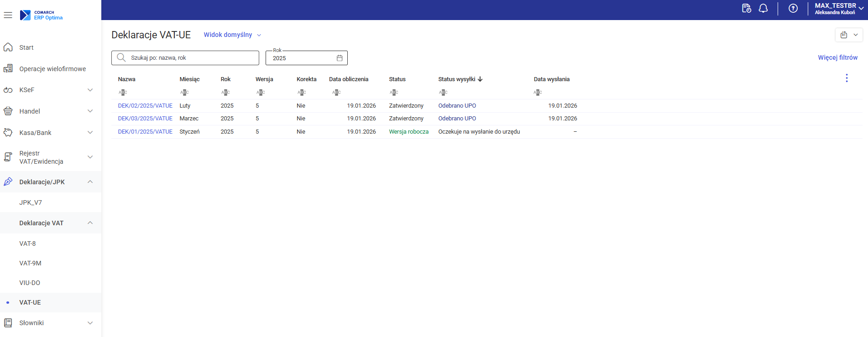Click the hamburger menu icon
This screenshot has height=337, width=868.
coord(8,15)
